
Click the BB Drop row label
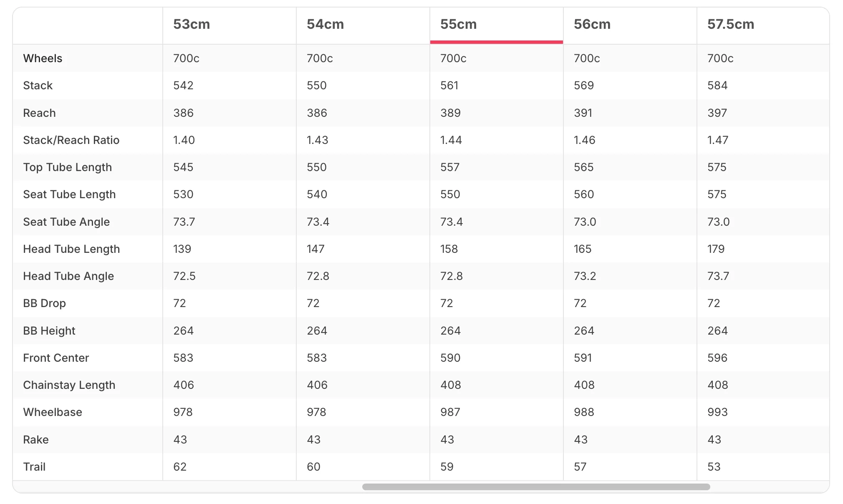coord(44,303)
